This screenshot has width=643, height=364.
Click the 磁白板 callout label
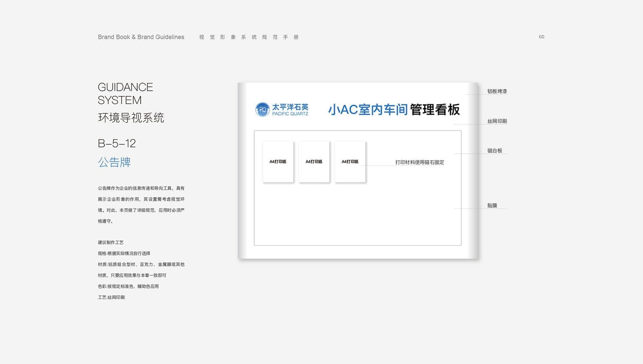[494, 151]
